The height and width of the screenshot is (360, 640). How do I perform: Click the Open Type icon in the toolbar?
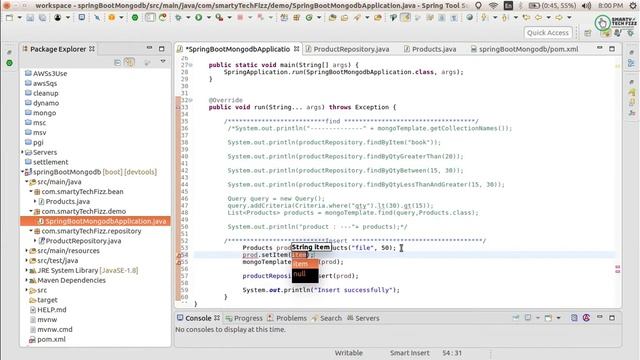tap(332, 18)
